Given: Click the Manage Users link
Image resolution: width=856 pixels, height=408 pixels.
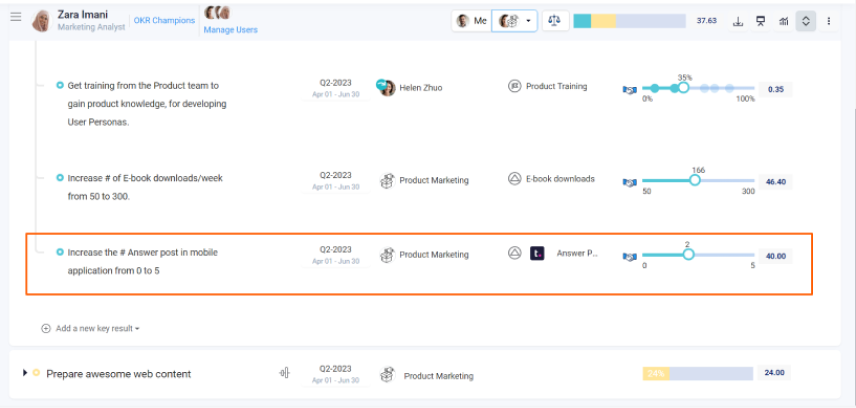Looking at the screenshot, I should coord(230,30).
